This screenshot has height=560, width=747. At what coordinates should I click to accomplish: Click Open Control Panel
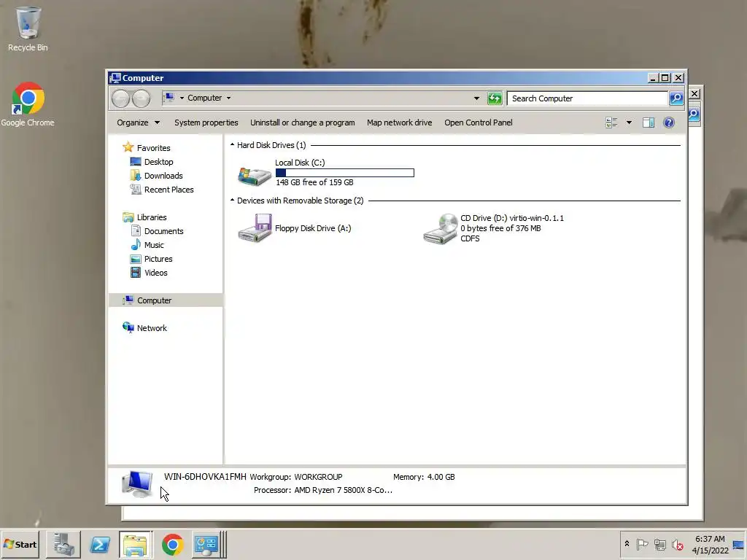coord(479,122)
